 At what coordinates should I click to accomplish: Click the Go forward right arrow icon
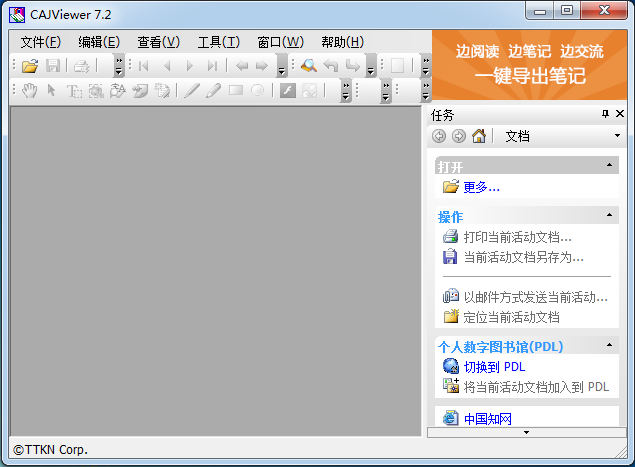[x=262, y=66]
